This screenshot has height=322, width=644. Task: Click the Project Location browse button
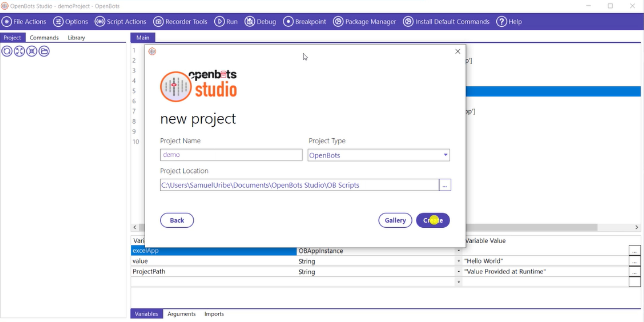click(x=445, y=185)
